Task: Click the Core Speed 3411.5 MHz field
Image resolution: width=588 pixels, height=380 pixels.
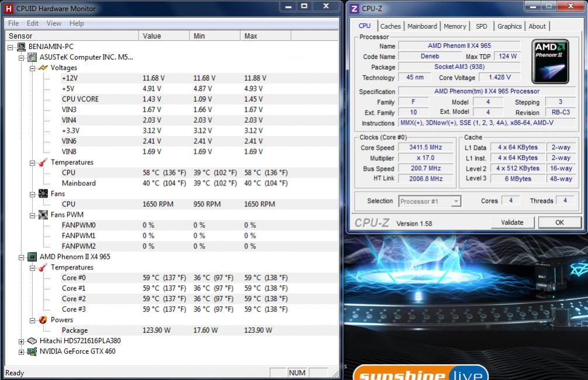Action: 426,147
